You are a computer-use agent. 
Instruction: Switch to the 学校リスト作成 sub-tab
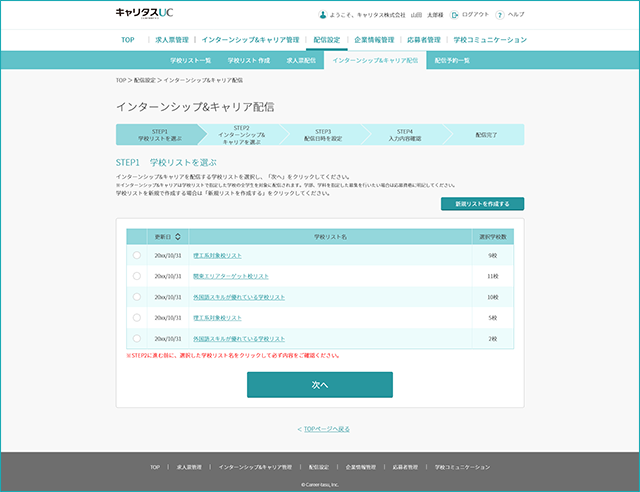[249, 60]
